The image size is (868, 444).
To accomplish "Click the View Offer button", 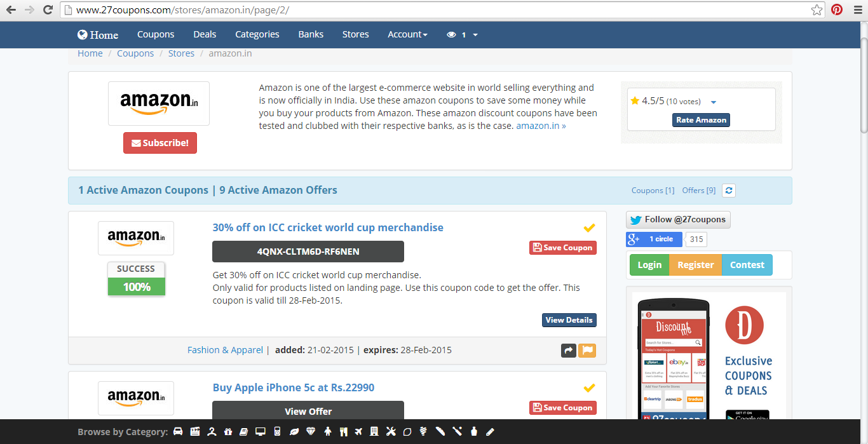I will click(308, 410).
